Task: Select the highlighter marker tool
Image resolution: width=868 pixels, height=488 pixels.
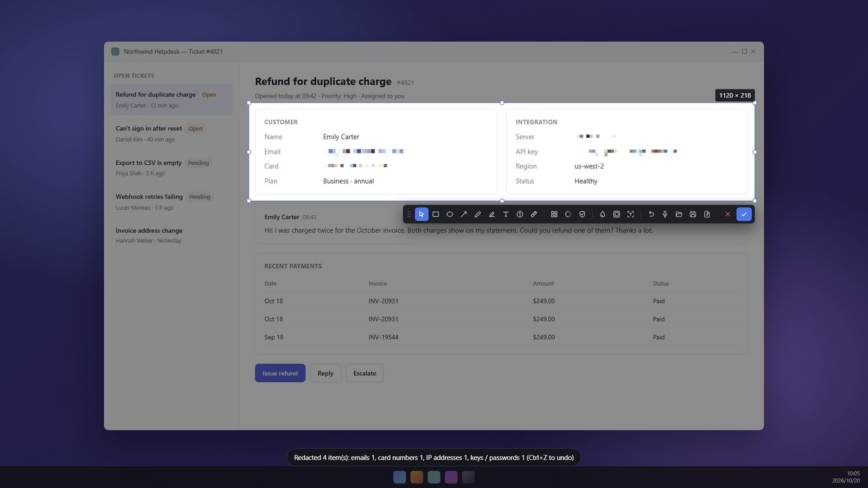Action: click(492, 214)
